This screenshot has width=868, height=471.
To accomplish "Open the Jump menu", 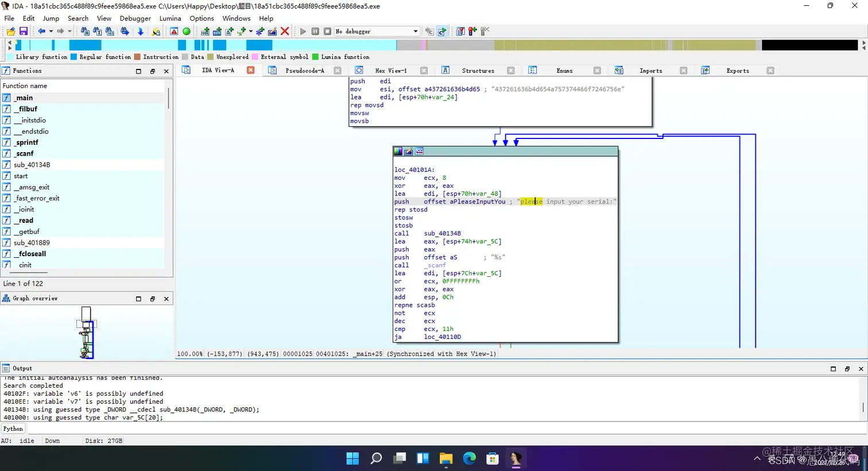I will 51,18.
